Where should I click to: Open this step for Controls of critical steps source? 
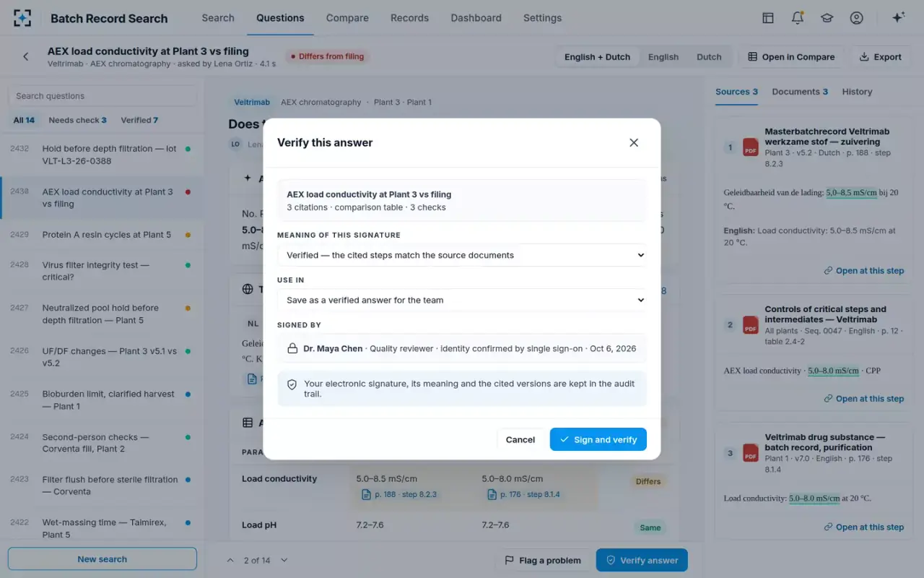coord(863,399)
